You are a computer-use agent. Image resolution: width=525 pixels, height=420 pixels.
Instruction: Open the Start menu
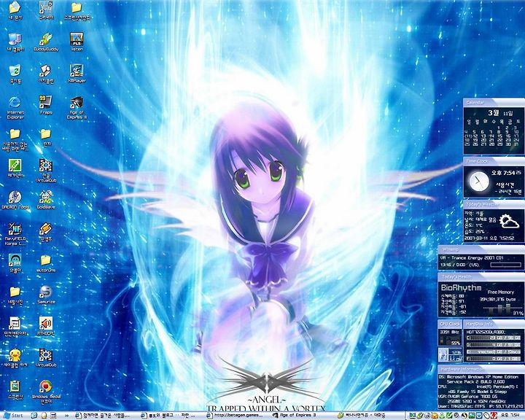[x=12, y=416]
